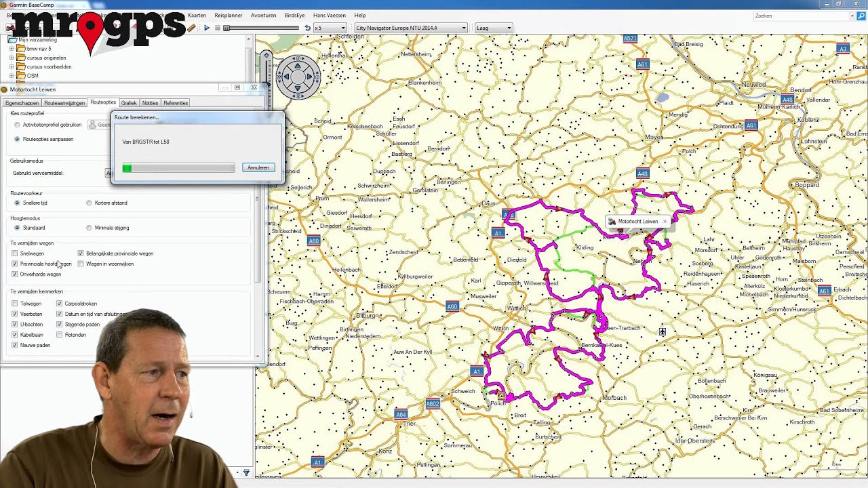868x488 pixels.
Task: Check Wegen in woonwijken
Action: pos(81,264)
